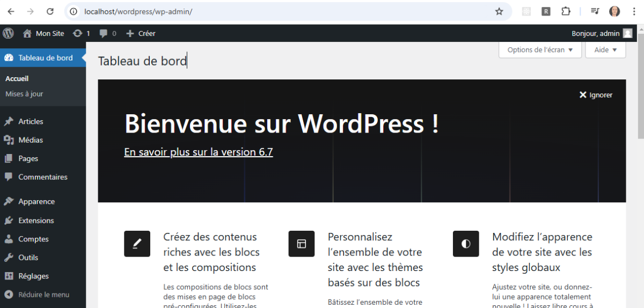
Task: Click the Apparence paintbrush icon
Action: point(9,202)
